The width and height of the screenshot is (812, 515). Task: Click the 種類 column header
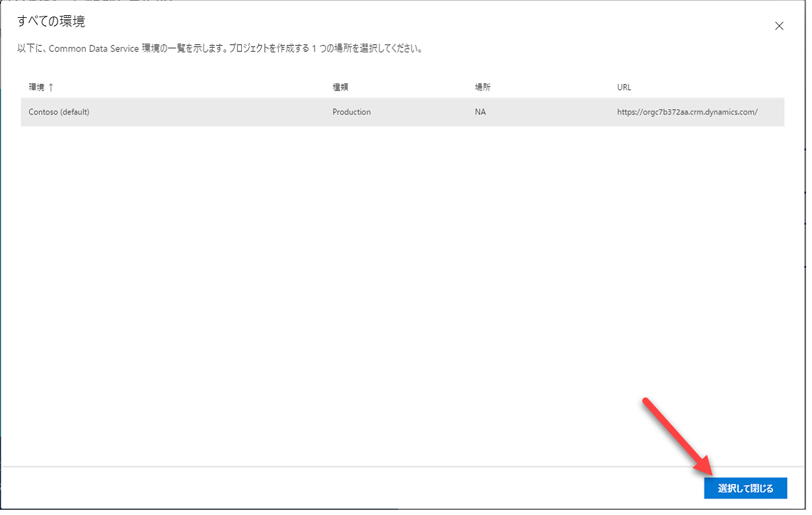click(340, 87)
